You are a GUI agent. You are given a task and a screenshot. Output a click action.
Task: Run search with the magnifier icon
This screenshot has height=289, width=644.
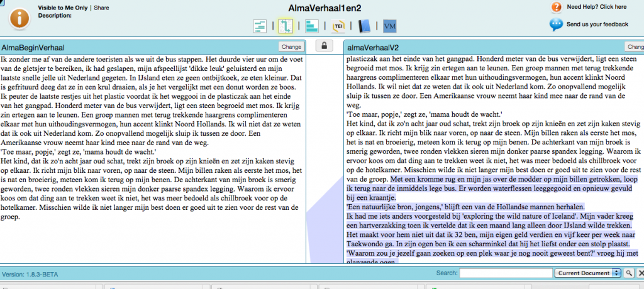(x=628, y=273)
